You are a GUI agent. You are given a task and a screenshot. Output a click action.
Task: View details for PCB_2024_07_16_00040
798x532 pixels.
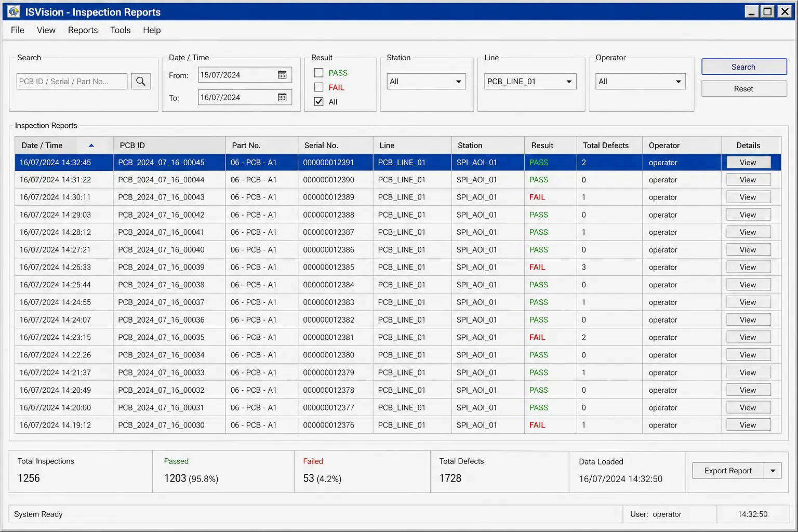click(748, 250)
